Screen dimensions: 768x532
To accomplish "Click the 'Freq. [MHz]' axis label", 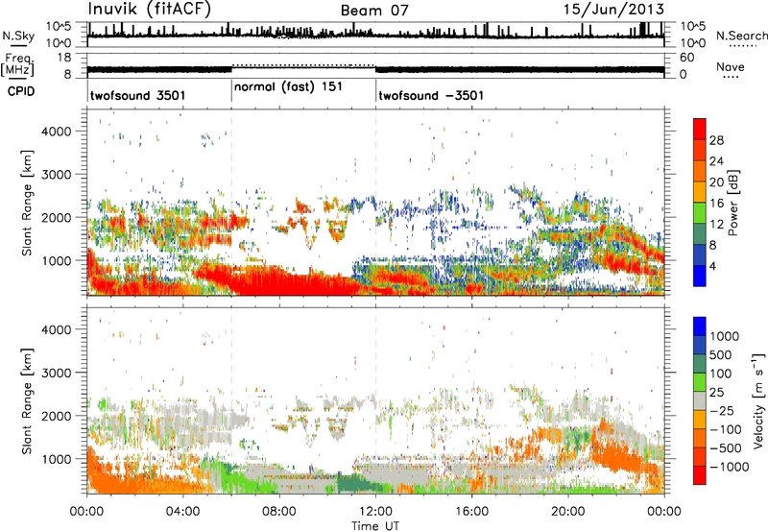I will click(17, 64).
